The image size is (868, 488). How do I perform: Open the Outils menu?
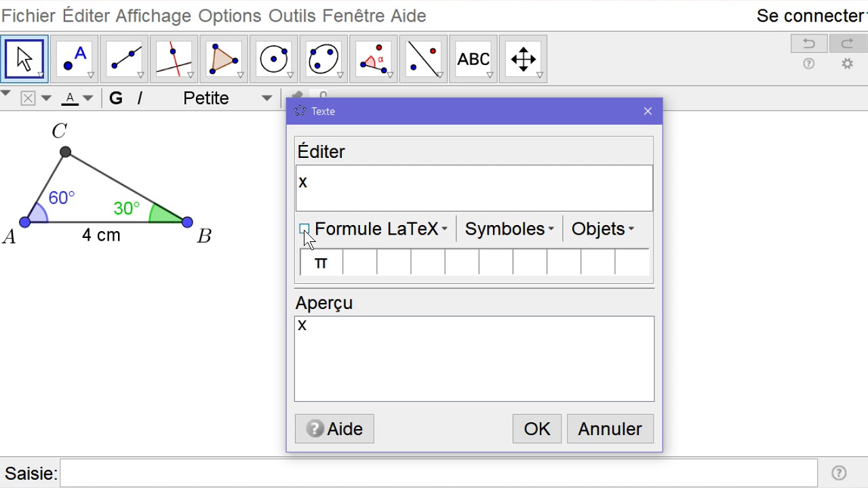[x=292, y=15]
